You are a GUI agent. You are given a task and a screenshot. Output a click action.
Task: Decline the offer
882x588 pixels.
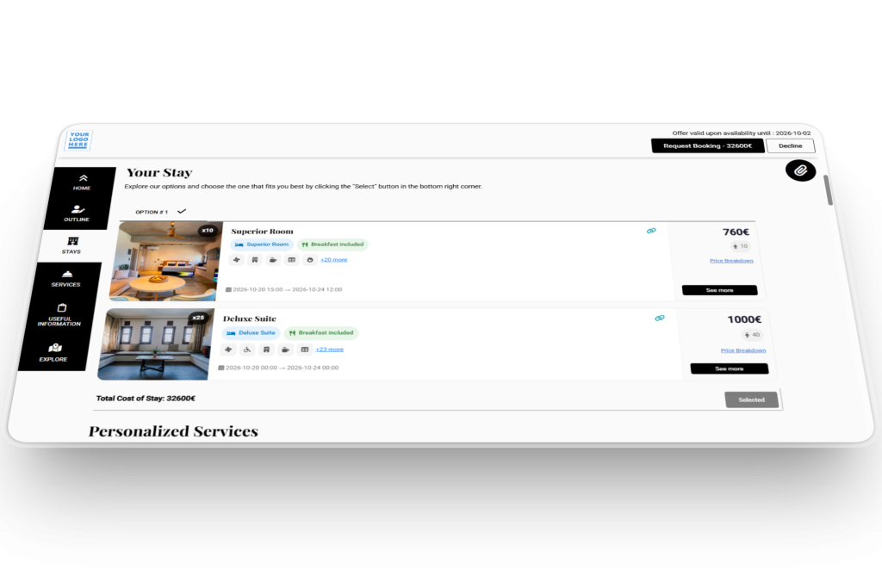[x=791, y=145]
